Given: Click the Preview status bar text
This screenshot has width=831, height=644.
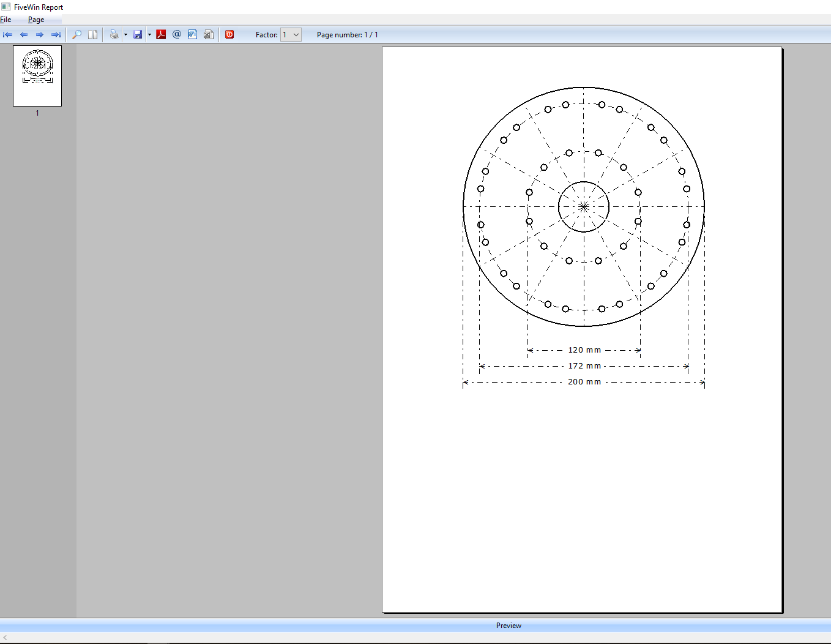Looking at the screenshot, I should [509, 626].
